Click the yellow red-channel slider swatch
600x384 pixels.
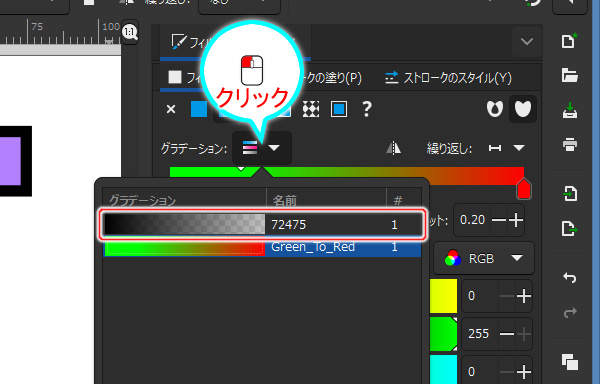(x=443, y=296)
